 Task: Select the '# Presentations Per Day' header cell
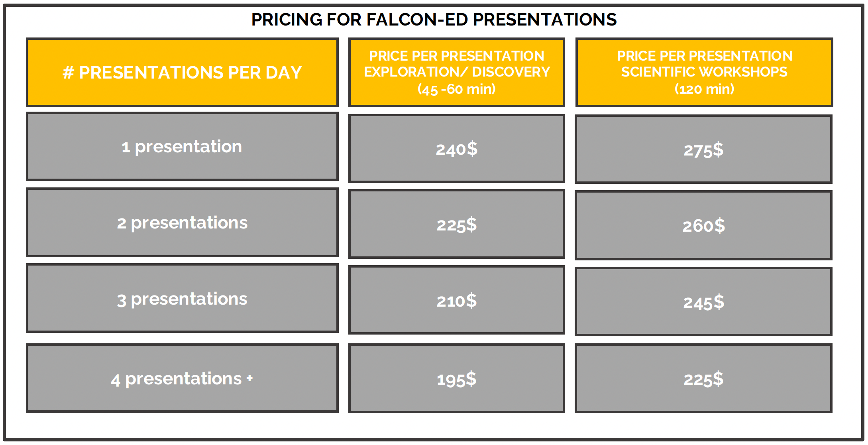click(x=182, y=73)
